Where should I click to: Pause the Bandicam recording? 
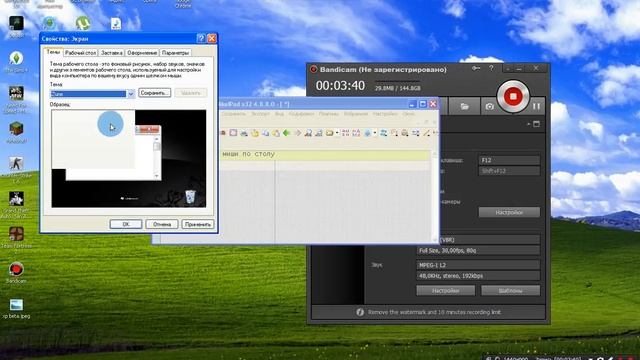tap(536, 107)
